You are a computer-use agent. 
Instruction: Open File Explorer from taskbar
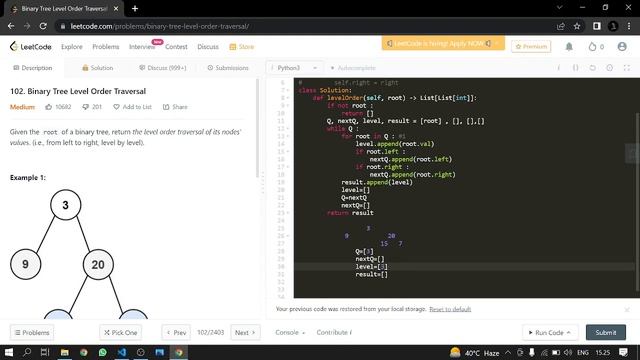(x=64, y=352)
